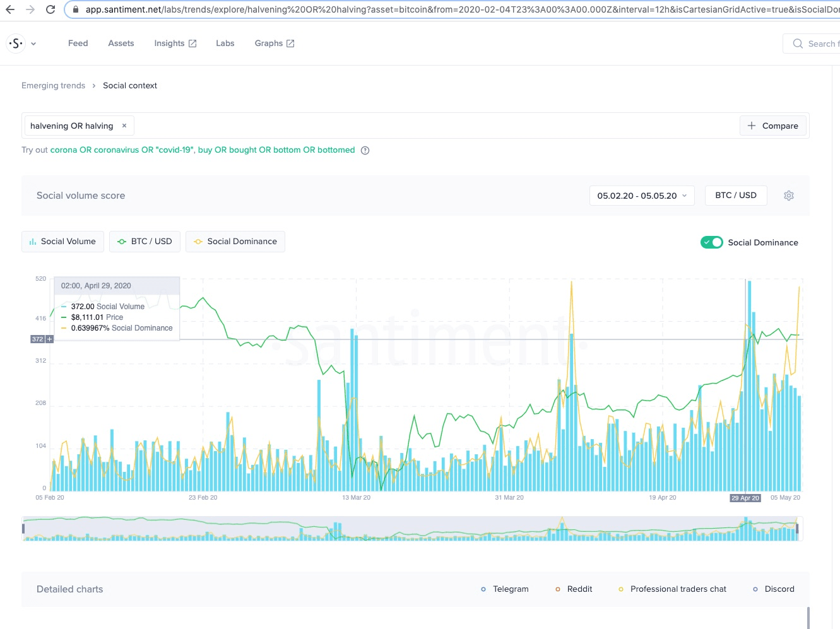Expand the chevron beside Santiment logo
Image resolution: width=840 pixels, height=629 pixels.
click(x=33, y=44)
